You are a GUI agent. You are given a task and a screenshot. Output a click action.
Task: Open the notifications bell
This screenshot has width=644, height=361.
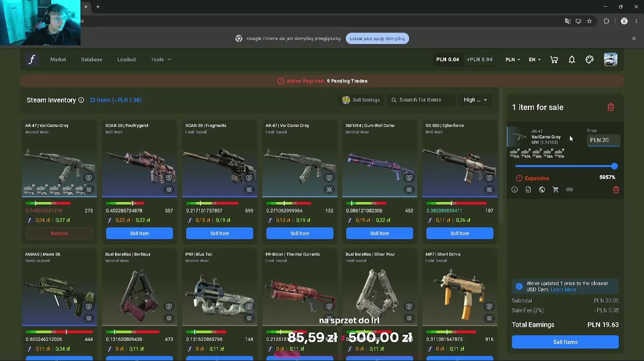tap(572, 60)
